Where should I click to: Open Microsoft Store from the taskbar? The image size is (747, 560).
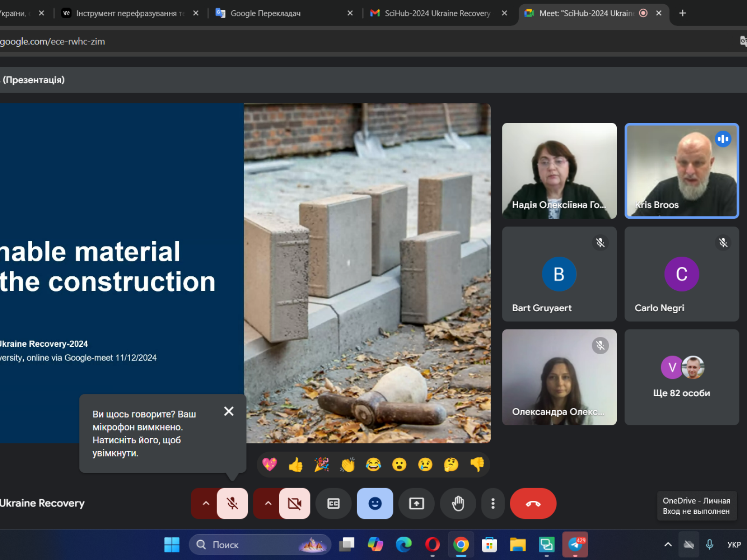[x=489, y=545]
